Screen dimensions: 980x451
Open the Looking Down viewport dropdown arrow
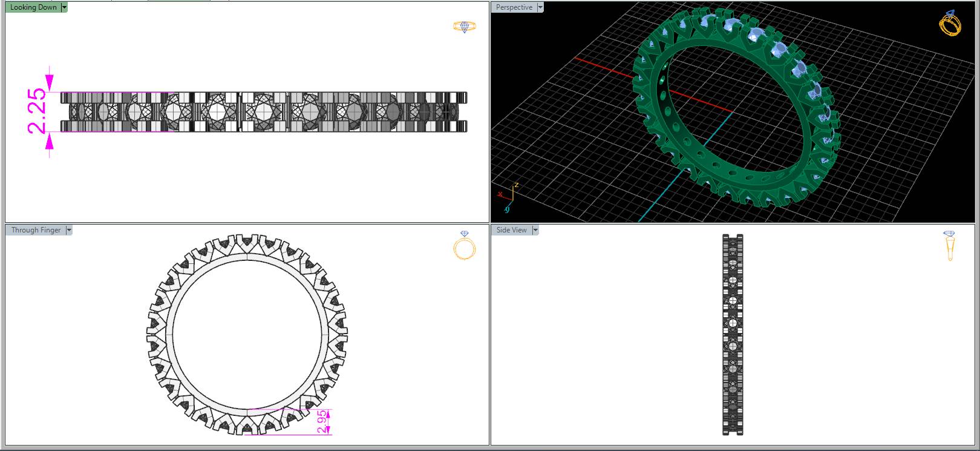click(65, 7)
